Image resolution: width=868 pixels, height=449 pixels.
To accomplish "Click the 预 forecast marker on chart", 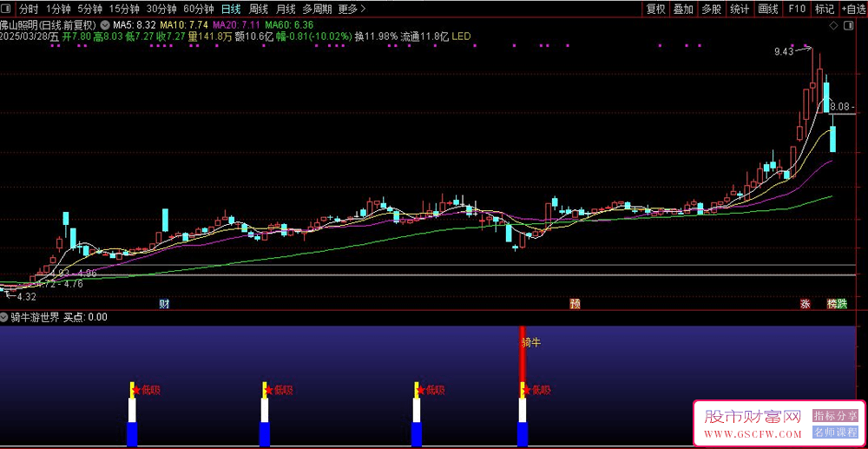I will [575, 303].
